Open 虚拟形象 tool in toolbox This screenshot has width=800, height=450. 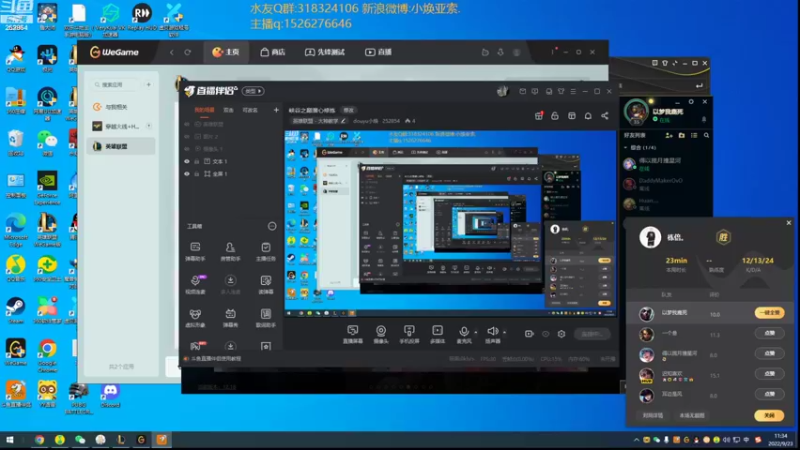(195, 318)
